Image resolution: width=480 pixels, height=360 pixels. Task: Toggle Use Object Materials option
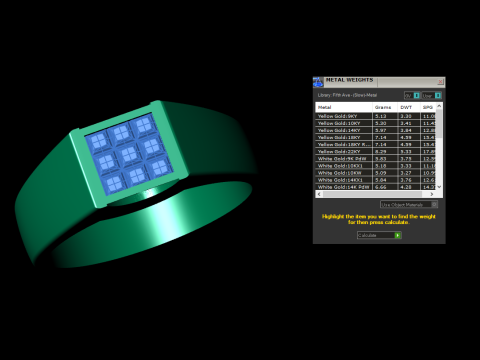(x=409, y=204)
